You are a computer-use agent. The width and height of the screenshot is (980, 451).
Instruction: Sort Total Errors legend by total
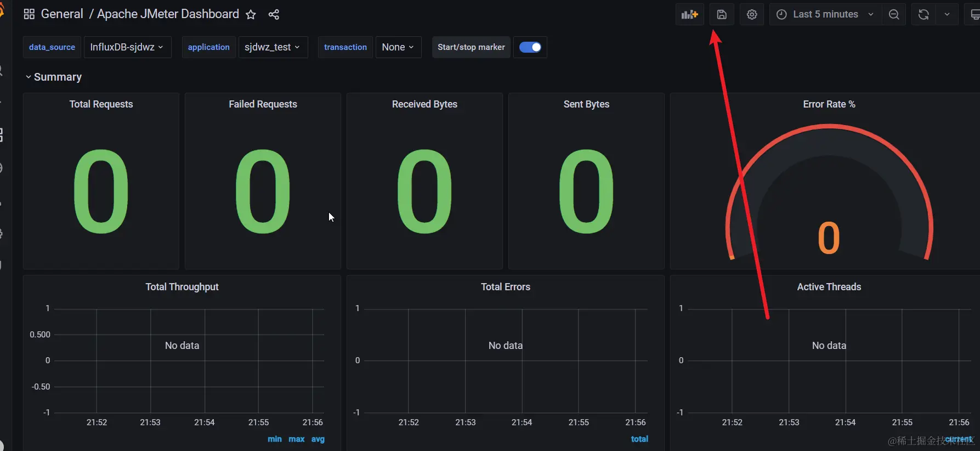[639, 439]
